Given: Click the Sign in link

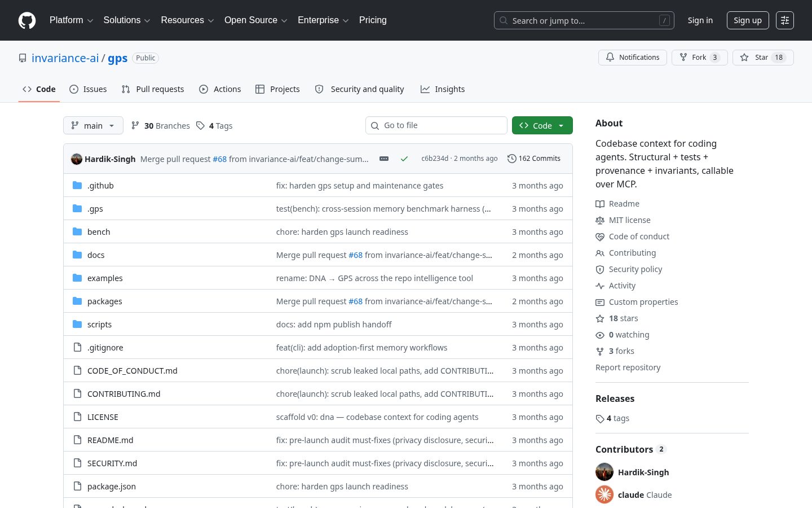Looking at the screenshot, I should coord(700,20).
